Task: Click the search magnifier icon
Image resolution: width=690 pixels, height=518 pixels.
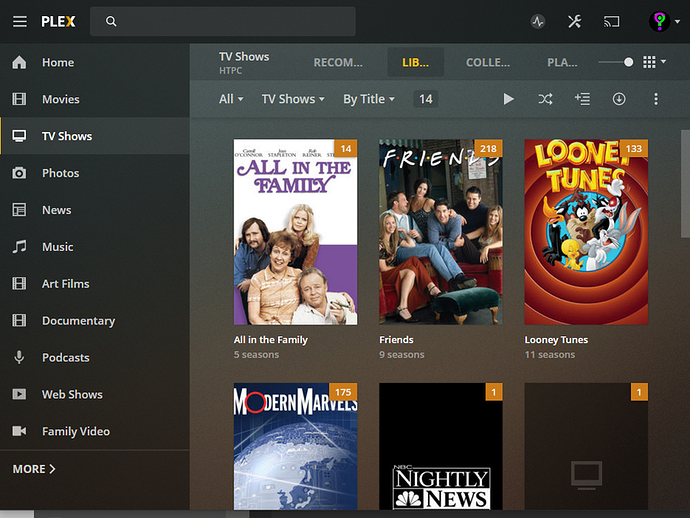Action: point(111,21)
